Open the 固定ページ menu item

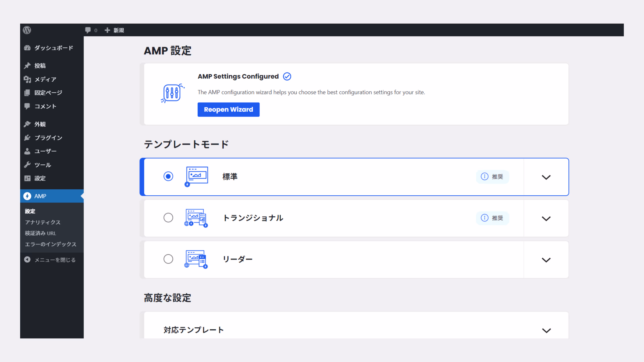(x=52, y=93)
